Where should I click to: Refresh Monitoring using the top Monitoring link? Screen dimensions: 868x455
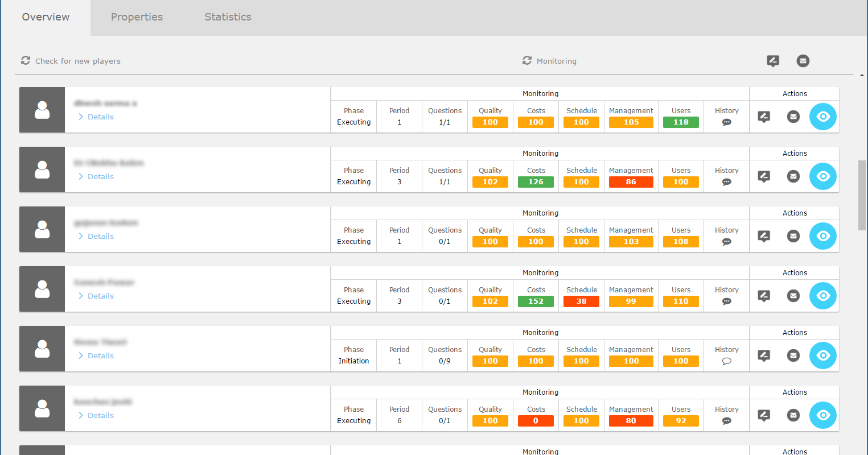pyautogui.click(x=549, y=61)
